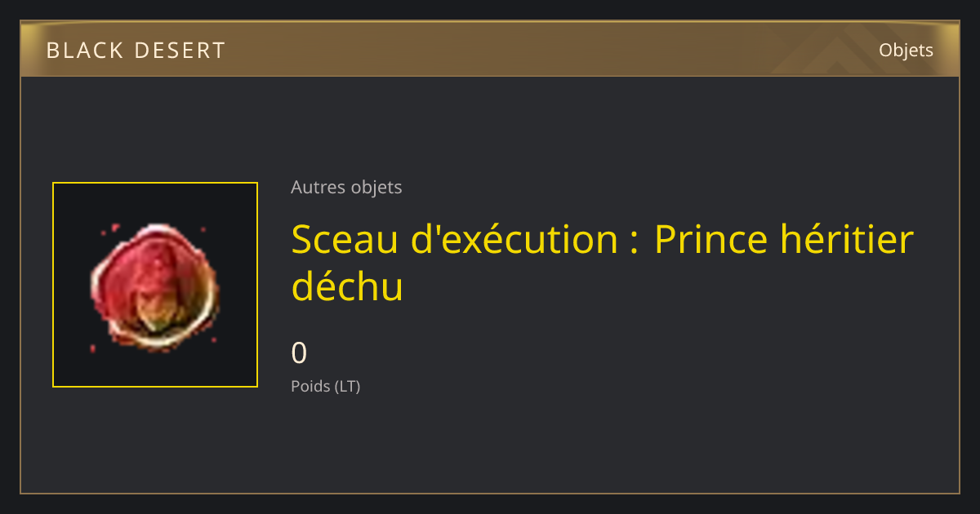Click the Poids (LT) label
The width and height of the screenshot is (980, 514).
coord(325,386)
